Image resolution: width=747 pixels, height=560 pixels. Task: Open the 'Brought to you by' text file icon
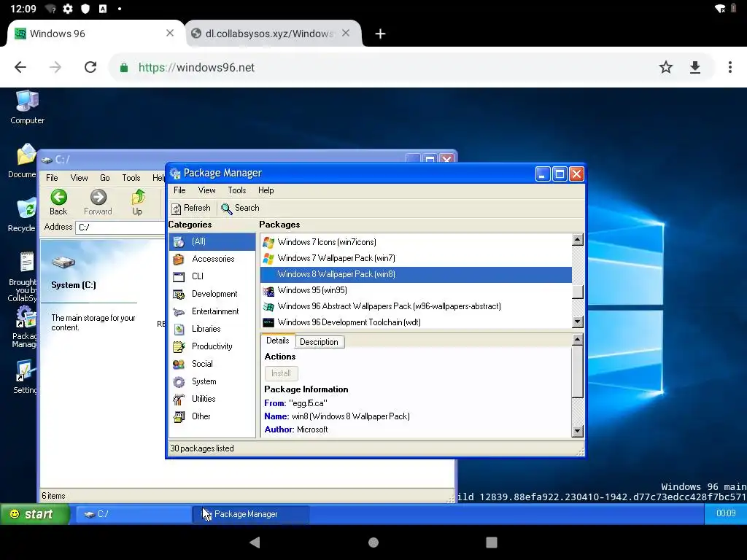pyautogui.click(x=27, y=262)
